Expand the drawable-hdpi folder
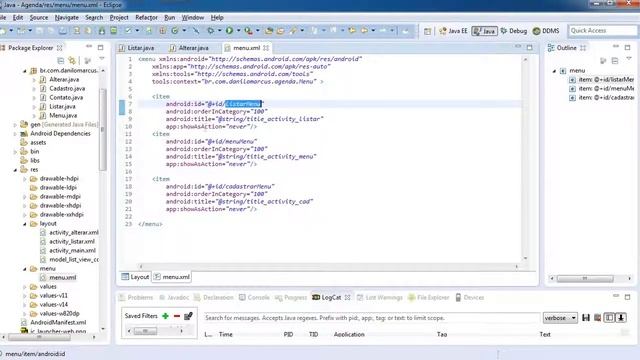This screenshot has width=640, height=360. coord(24,179)
